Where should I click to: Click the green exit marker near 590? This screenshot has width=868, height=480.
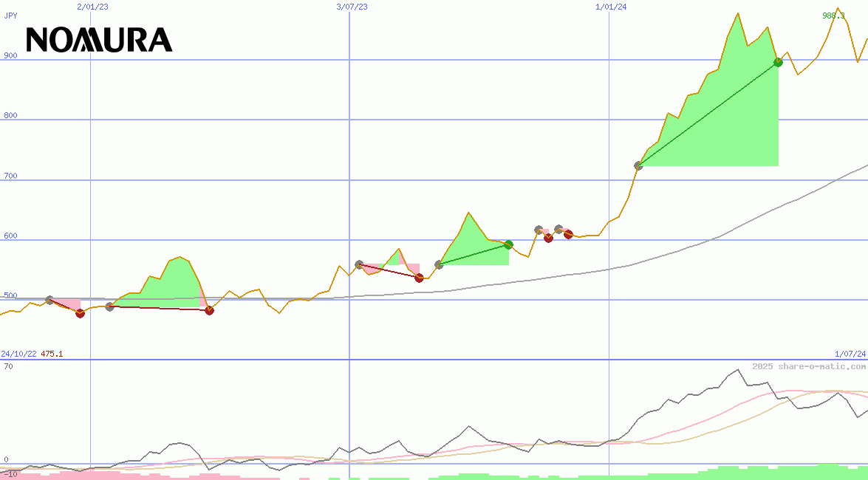coord(508,244)
